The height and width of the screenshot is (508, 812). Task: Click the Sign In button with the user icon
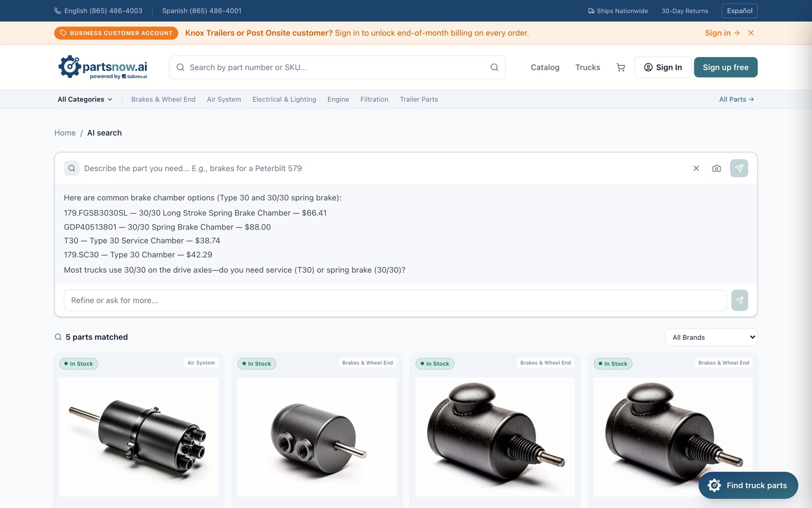coord(663,67)
